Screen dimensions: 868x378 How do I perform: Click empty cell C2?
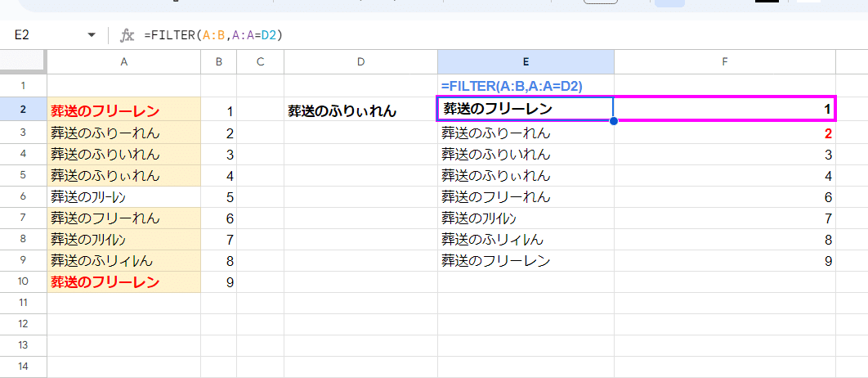(260, 110)
